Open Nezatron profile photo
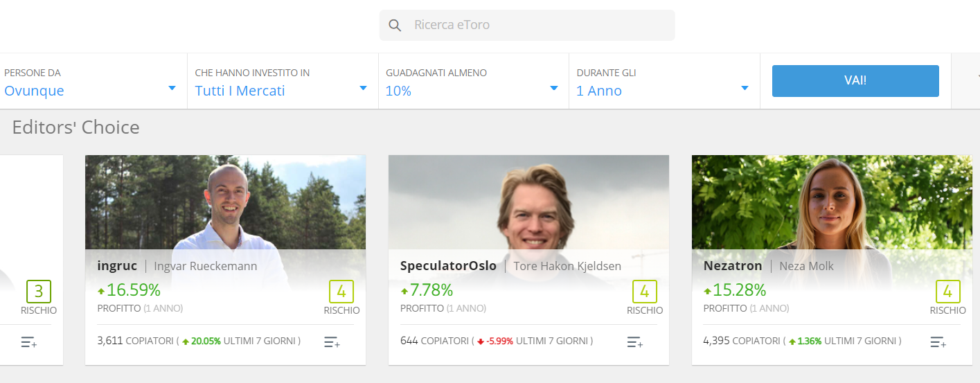The image size is (980, 383). coord(832,202)
